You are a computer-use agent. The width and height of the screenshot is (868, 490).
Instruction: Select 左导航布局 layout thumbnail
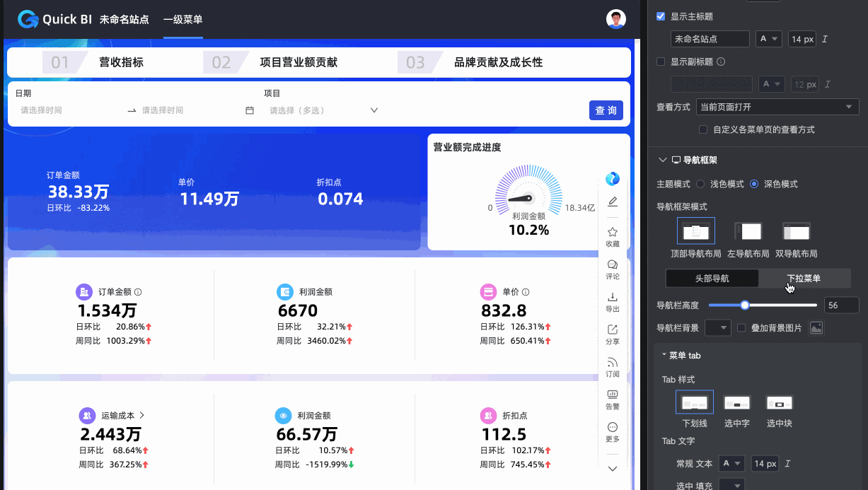(748, 231)
